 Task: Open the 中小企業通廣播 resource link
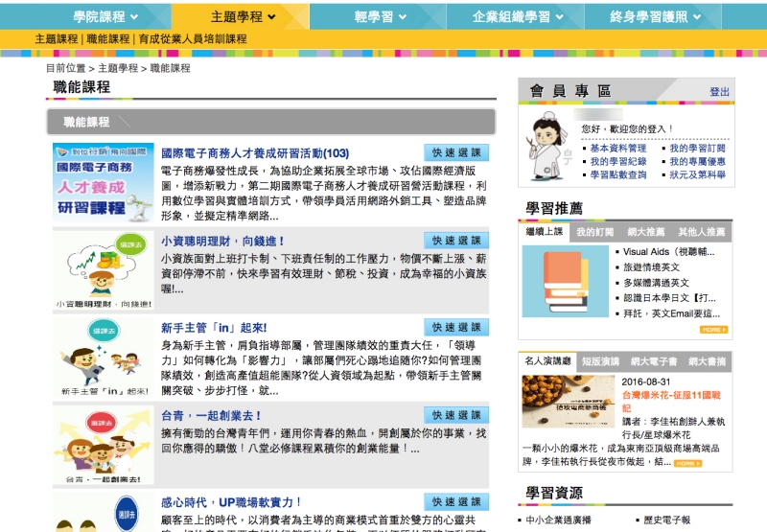click(558, 520)
